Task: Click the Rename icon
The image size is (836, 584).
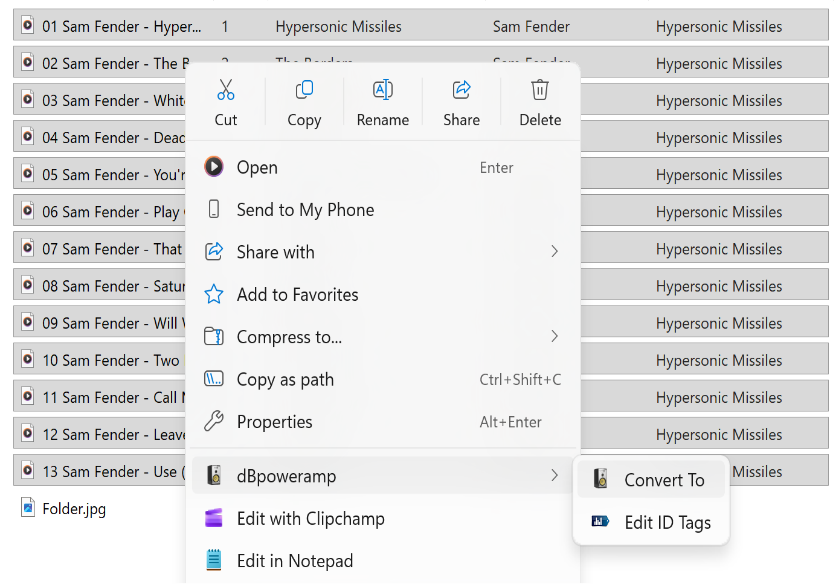Action: pyautogui.click(x=383, y=90)
